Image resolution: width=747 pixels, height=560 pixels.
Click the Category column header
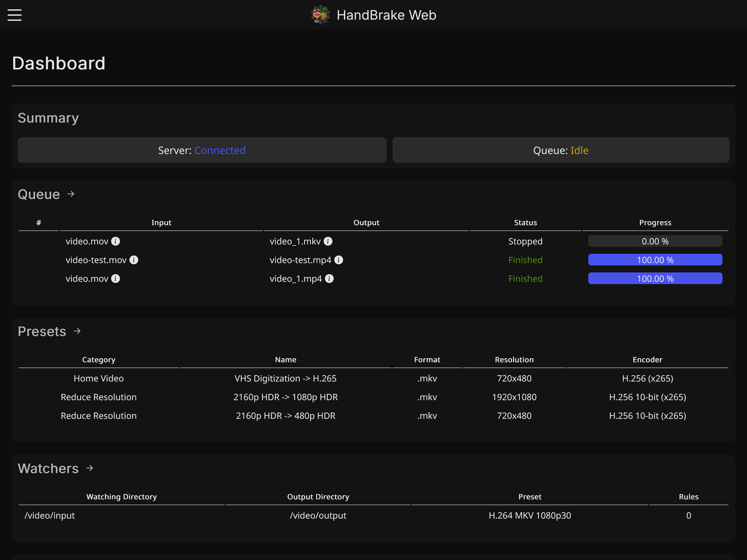tap(99, 360)
